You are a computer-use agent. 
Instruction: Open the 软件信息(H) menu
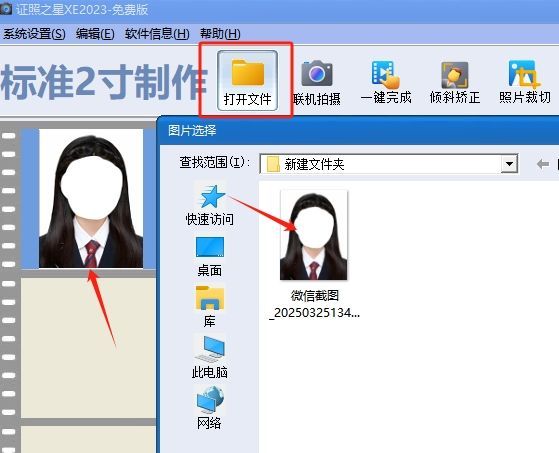[x=157, y=34]
